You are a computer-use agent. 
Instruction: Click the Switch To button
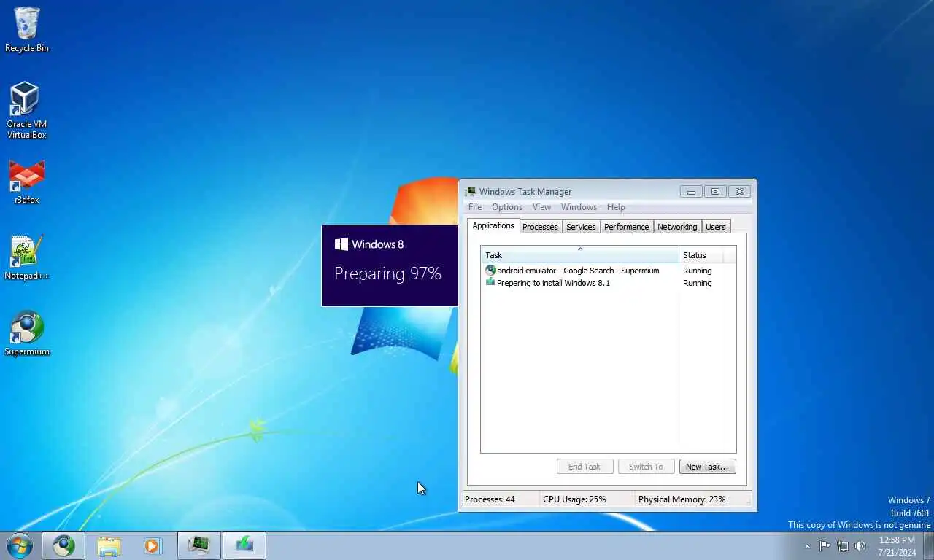click(646, 467)
